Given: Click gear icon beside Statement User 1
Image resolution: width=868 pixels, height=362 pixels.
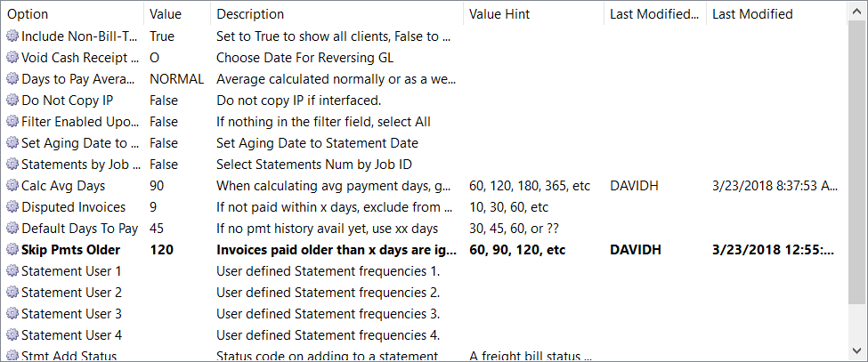Looking at the screenshot, I should [12, 271].
